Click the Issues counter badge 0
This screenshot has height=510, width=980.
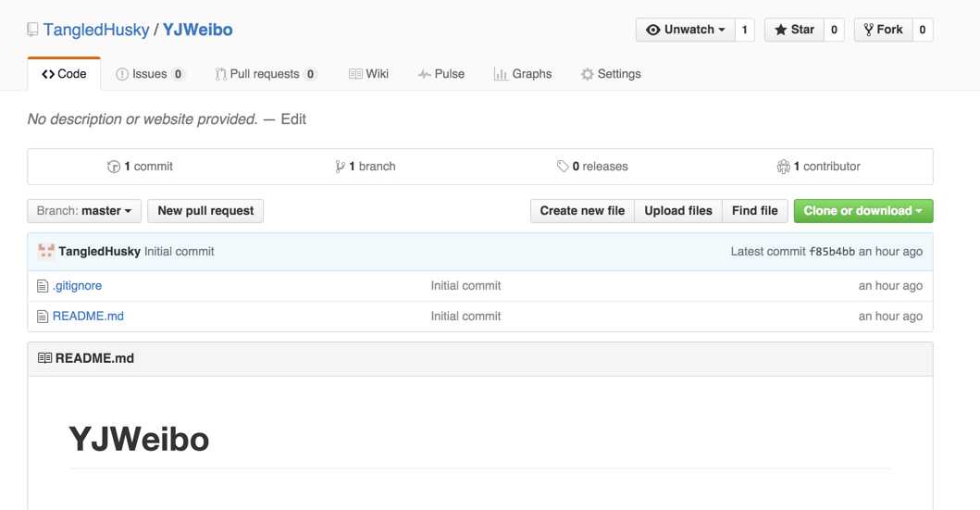[x=178, y=74]
